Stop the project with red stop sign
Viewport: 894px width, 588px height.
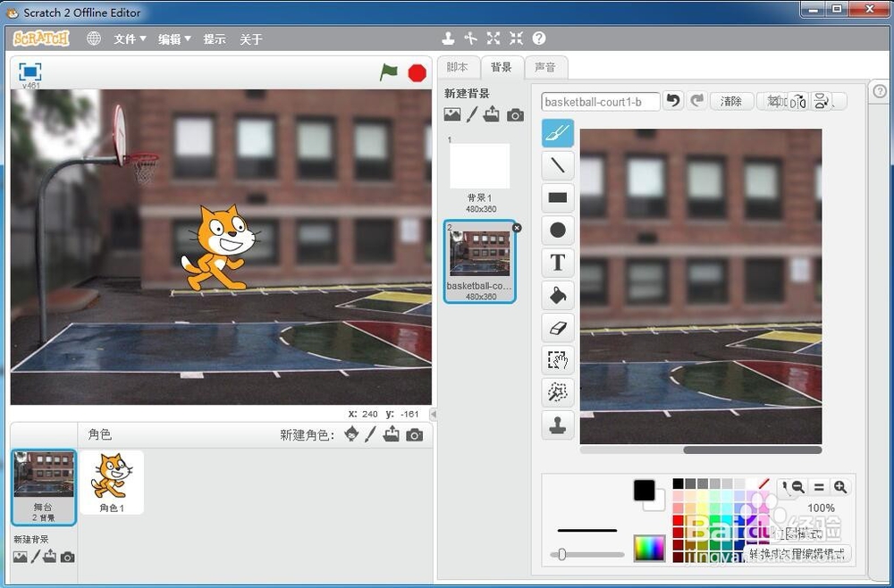pyautogui.click(x=417, y=73)
